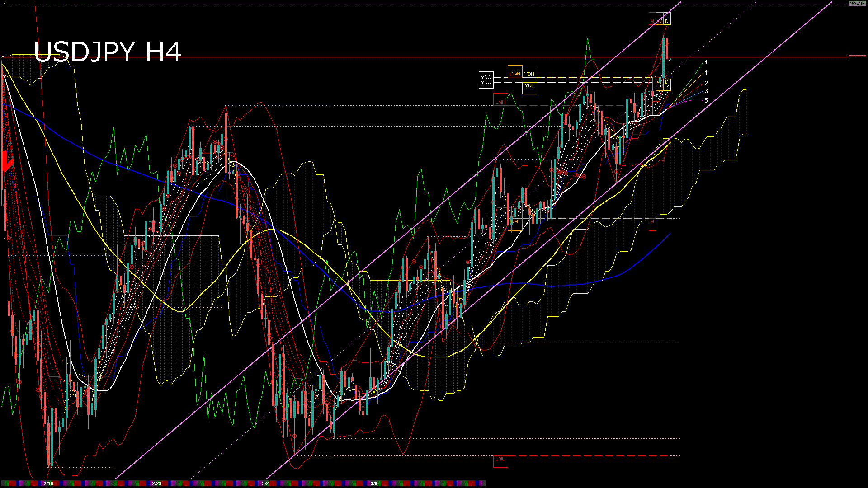
Task: Click the red LMH level label
Action: 500,102
